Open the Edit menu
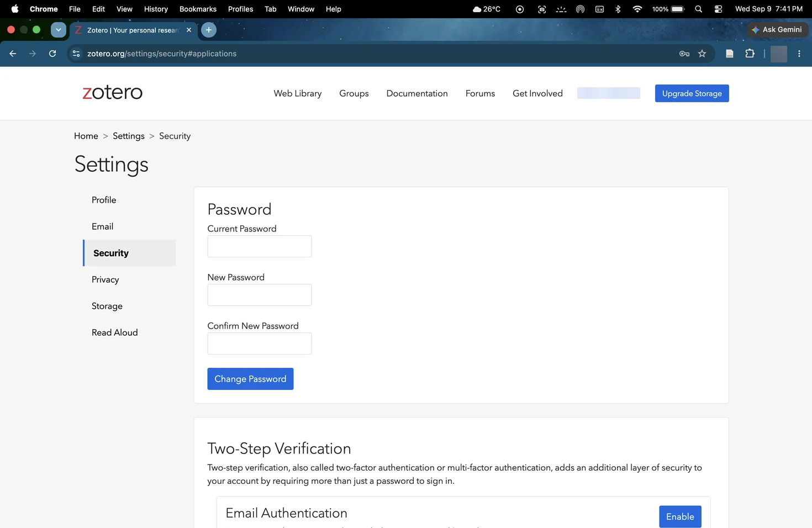Screen dimensions: 812x528 (x=98, y=9)
